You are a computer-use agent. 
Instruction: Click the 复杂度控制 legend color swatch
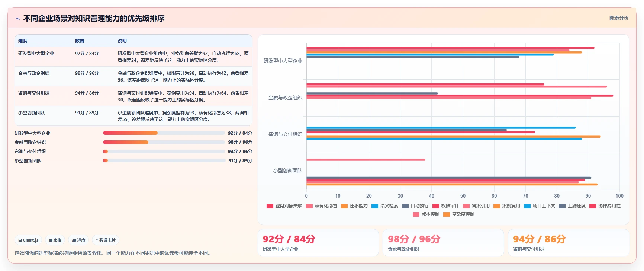pos(447,214)
